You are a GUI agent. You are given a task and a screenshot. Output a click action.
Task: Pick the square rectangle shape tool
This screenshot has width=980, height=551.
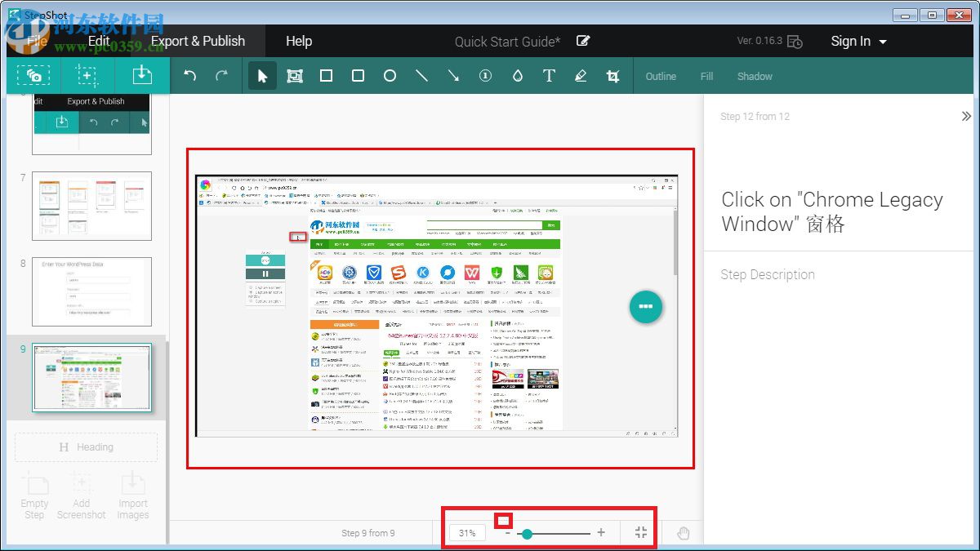(x=326, y=76)
